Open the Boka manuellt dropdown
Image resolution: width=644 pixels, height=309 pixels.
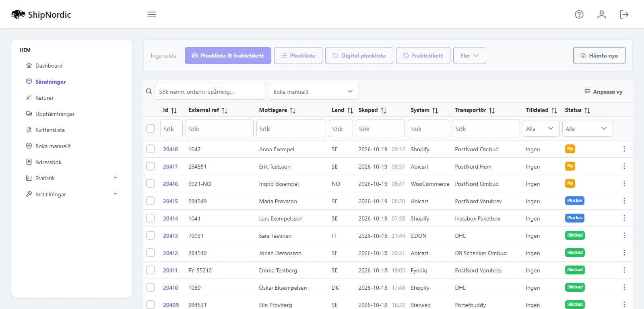pyautogui.click(x=314, y=91)
